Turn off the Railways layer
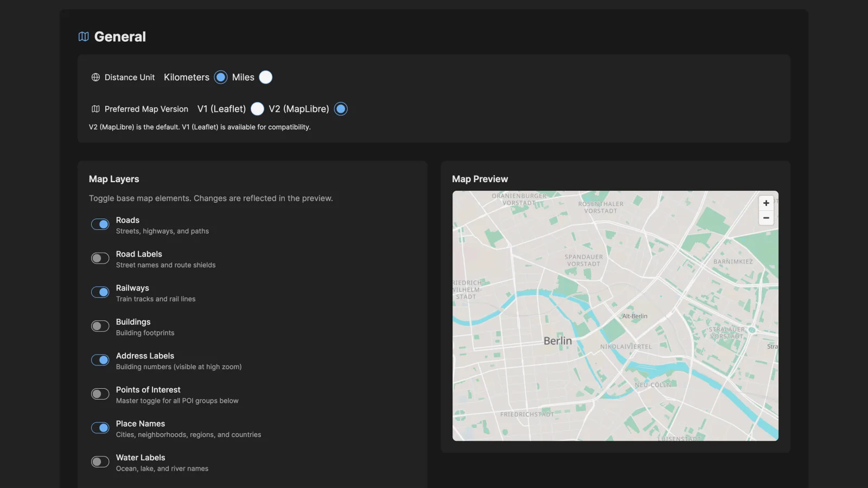The width and height of the screenshot is (868, 488). pos(100,292)
